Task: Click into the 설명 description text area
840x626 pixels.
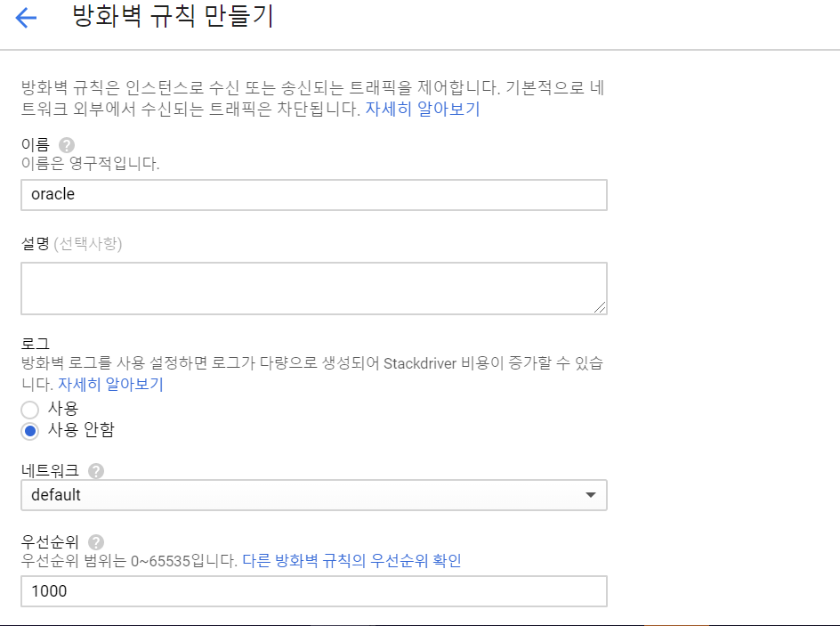Action: coord(313,288)
